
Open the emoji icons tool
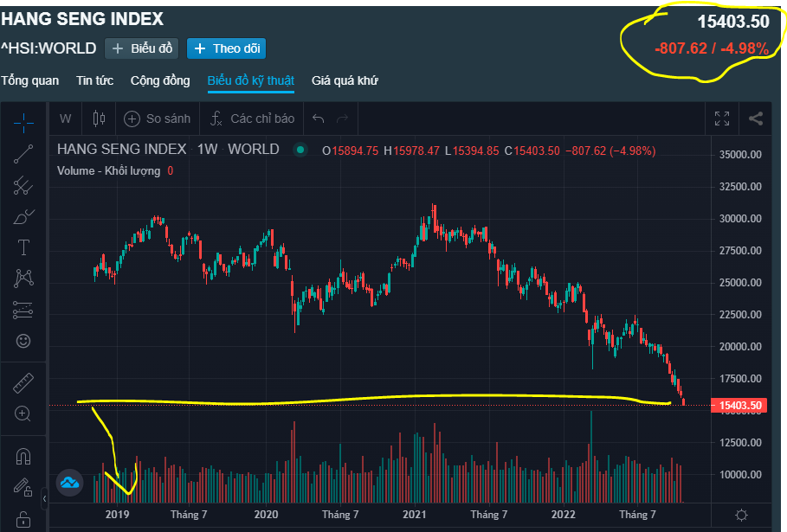pyautogui.click(x=23, y=341)
